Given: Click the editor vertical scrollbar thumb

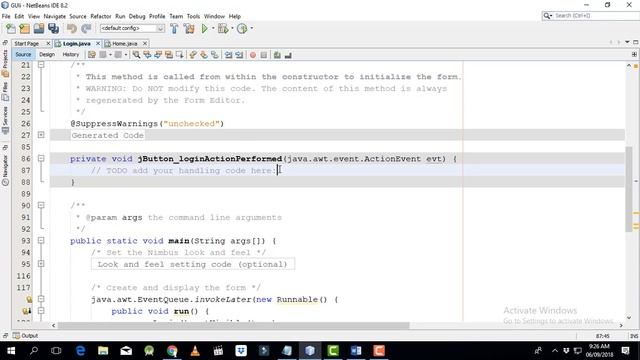Looking at the screenshot, I should pyautogui.click(x=629, y=189).
